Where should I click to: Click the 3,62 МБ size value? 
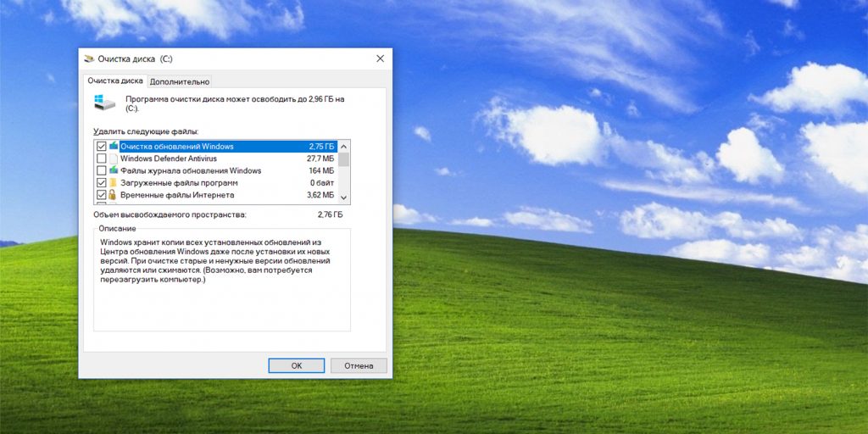tap(320, 195)
